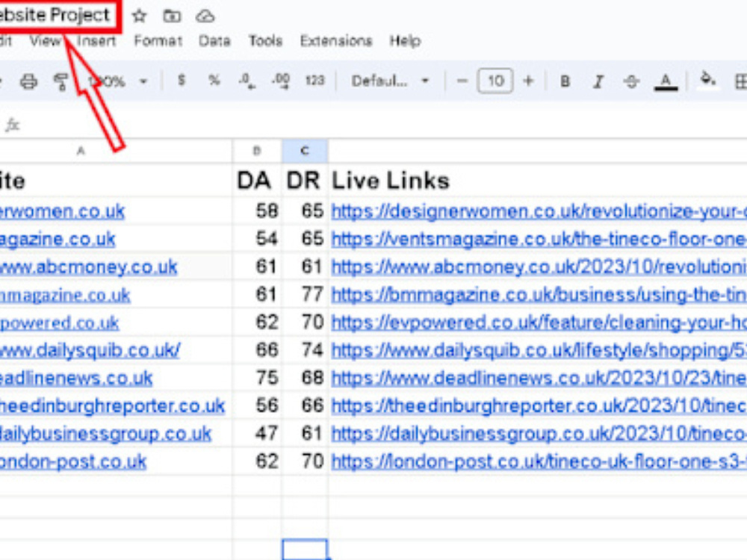Open the borders tool
The image size is (747, 560).
coord(740,81)
